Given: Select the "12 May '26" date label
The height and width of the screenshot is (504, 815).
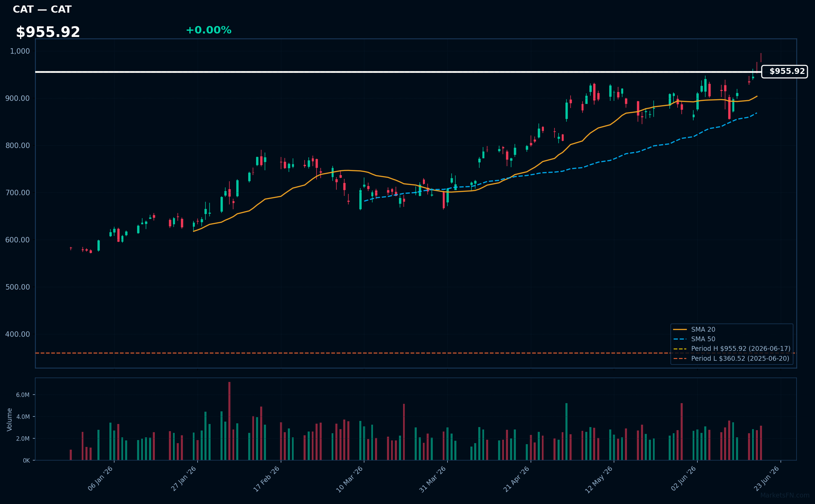Looking at the screenshot, I should 599,479.
